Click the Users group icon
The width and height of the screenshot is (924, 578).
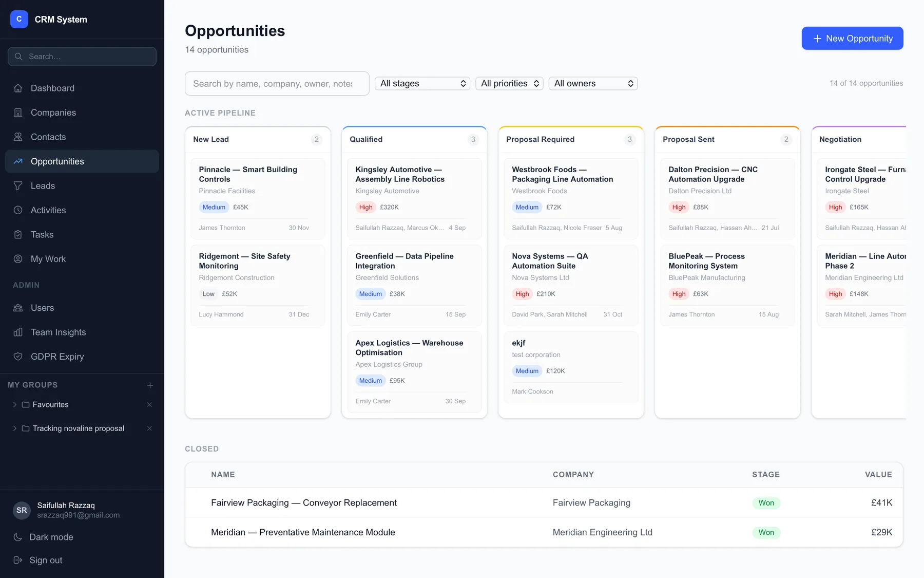pos(18,308)
